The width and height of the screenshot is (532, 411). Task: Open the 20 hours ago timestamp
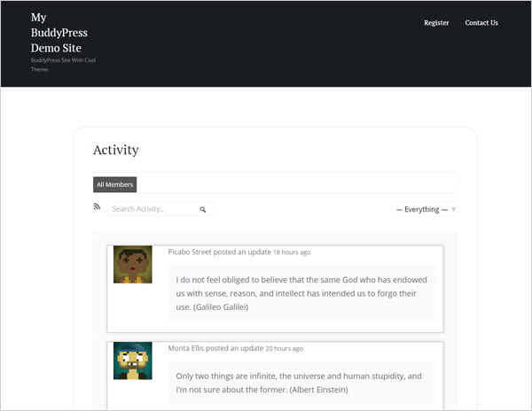pos(284,348)
